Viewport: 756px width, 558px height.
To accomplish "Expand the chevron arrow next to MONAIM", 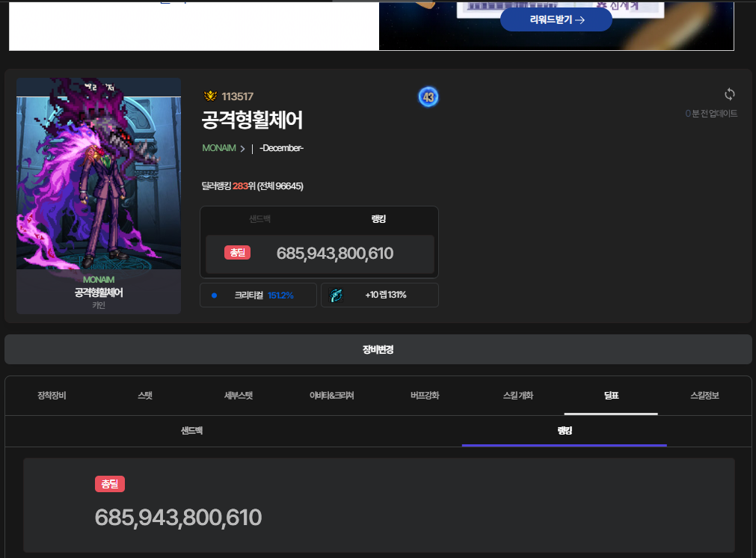I will [242, 148].
